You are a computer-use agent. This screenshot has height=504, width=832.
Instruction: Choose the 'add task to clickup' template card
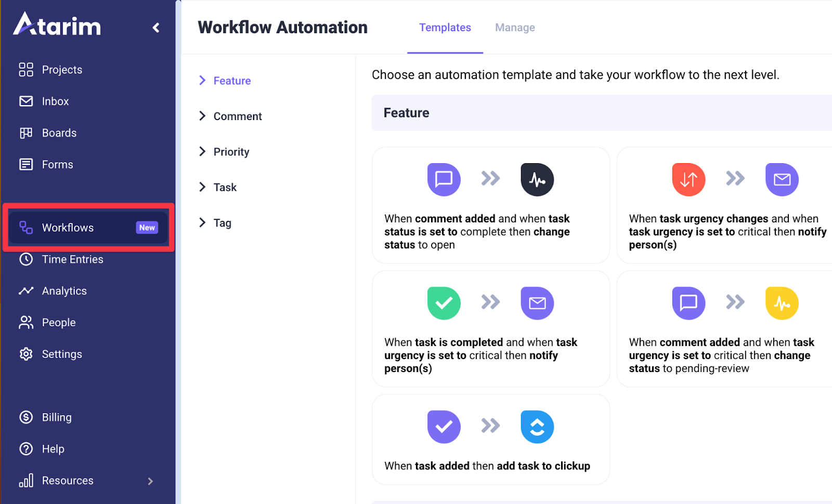(x=490, y=440)
